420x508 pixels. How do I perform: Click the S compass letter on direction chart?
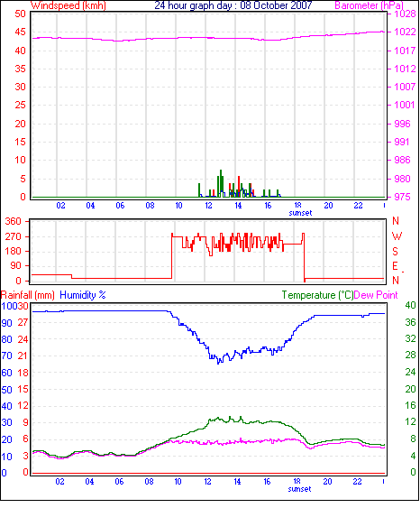395,252
